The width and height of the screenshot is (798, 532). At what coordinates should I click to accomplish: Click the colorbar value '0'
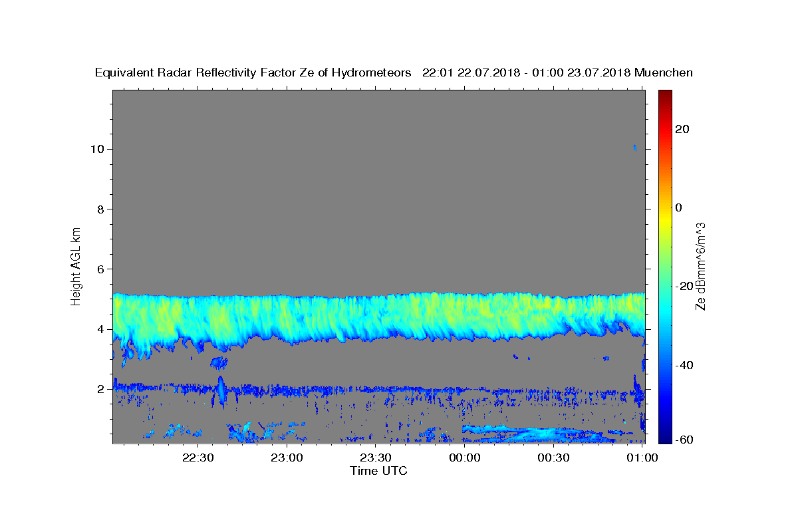tap(679, 207)
